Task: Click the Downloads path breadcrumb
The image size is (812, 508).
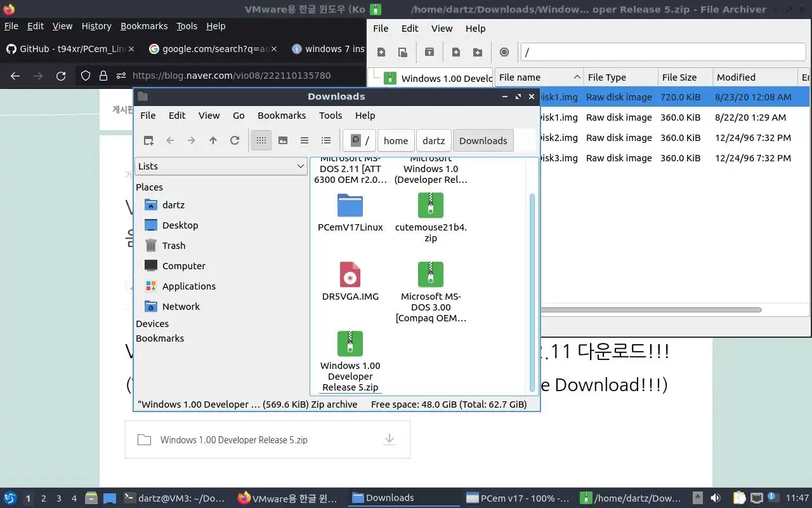Action: [483, 140]
